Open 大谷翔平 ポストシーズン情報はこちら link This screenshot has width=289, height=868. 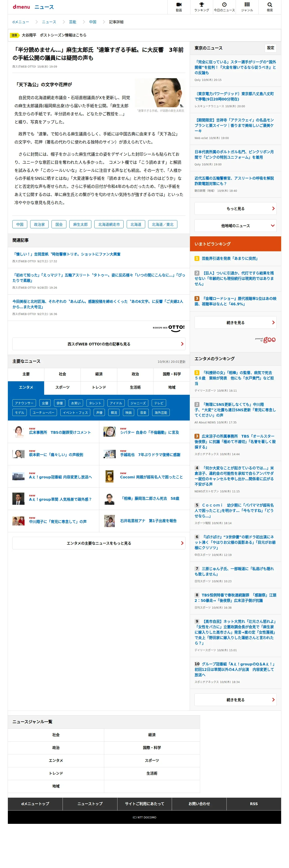click(54, 35)
